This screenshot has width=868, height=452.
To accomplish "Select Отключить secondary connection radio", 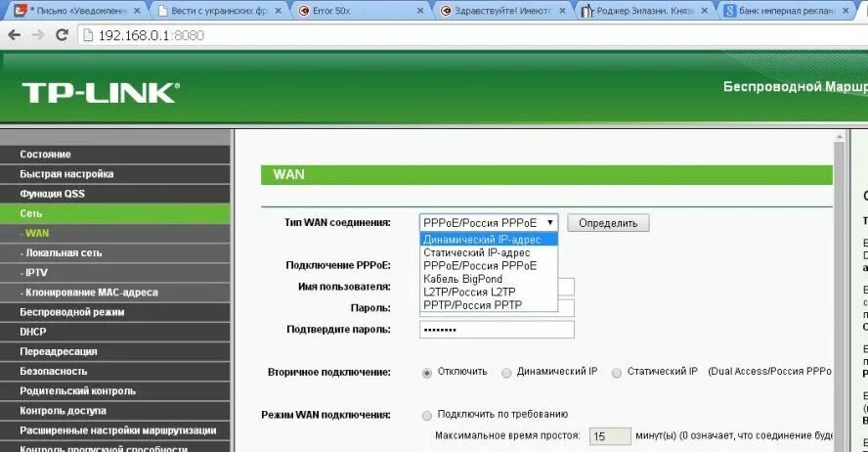I will pos(427,373).
